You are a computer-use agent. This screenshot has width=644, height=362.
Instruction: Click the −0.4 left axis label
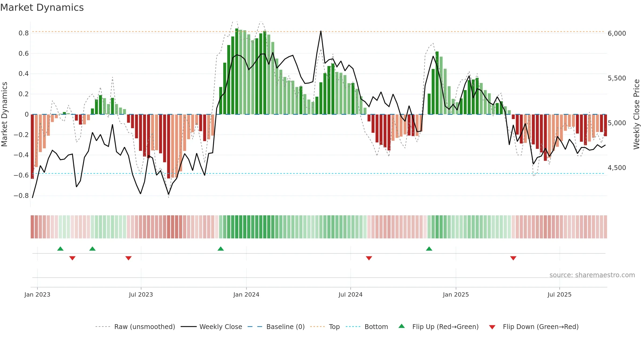21,155
